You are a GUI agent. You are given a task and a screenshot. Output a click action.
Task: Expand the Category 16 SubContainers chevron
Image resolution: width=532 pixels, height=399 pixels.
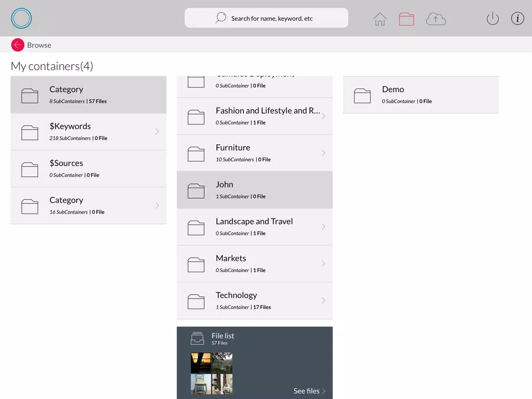(x=157, y=206)
